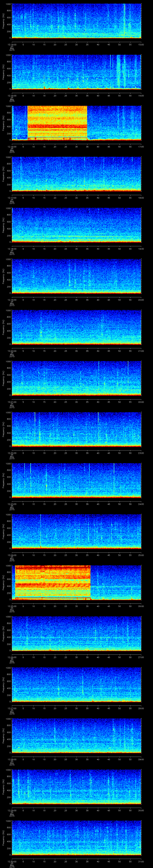Click the red-orange noise burst in the 12:25:00 spectrogram

tap(53, 582)
